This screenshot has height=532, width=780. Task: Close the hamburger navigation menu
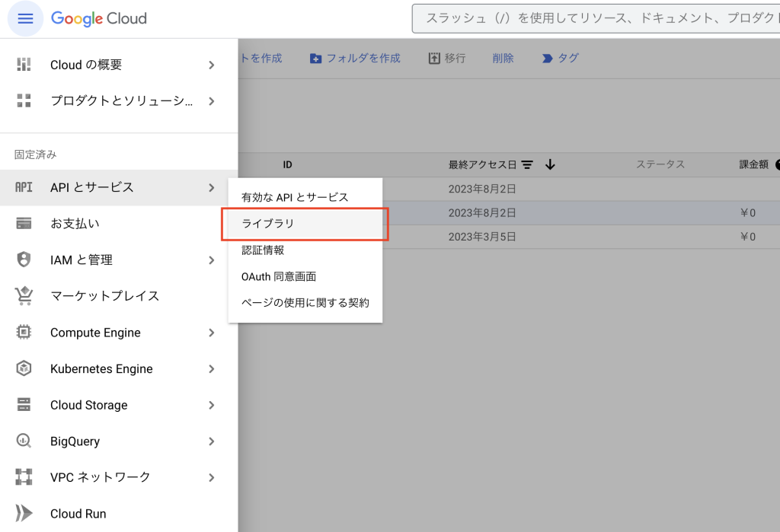25,19
